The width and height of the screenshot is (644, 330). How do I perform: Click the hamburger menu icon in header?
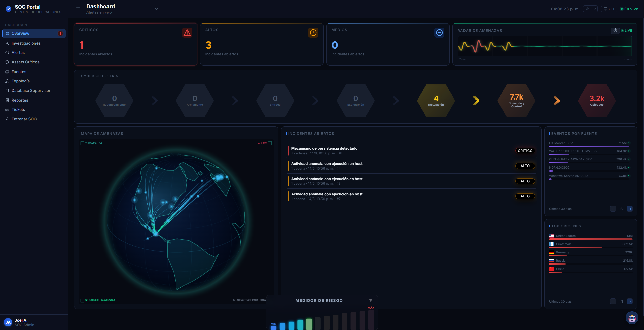click(78, 9)
